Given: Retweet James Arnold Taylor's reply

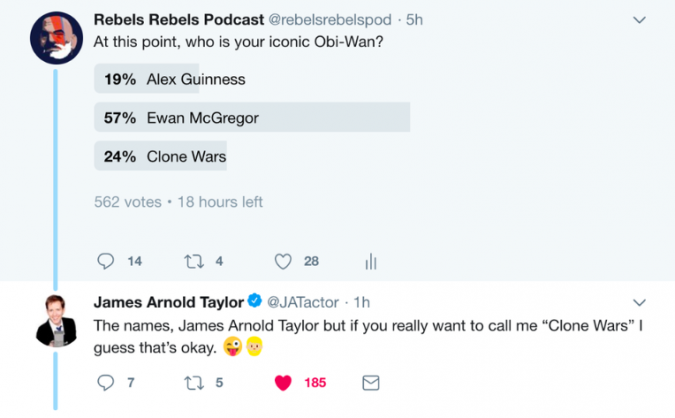Looking at the screenshot, I should click(195, 382).
